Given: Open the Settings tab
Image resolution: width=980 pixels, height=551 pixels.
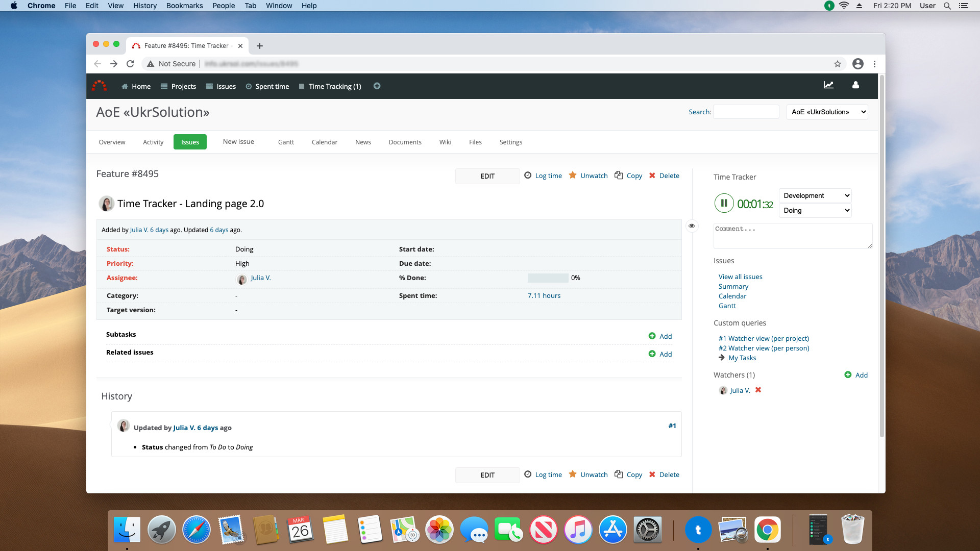Looking at the screenshot, I should 510,142.
